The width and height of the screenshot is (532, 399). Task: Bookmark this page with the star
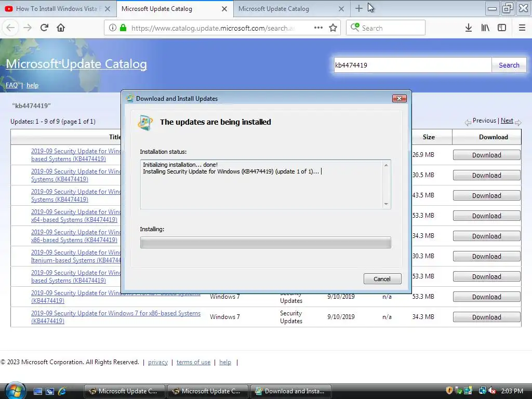(x=333, y=28)
